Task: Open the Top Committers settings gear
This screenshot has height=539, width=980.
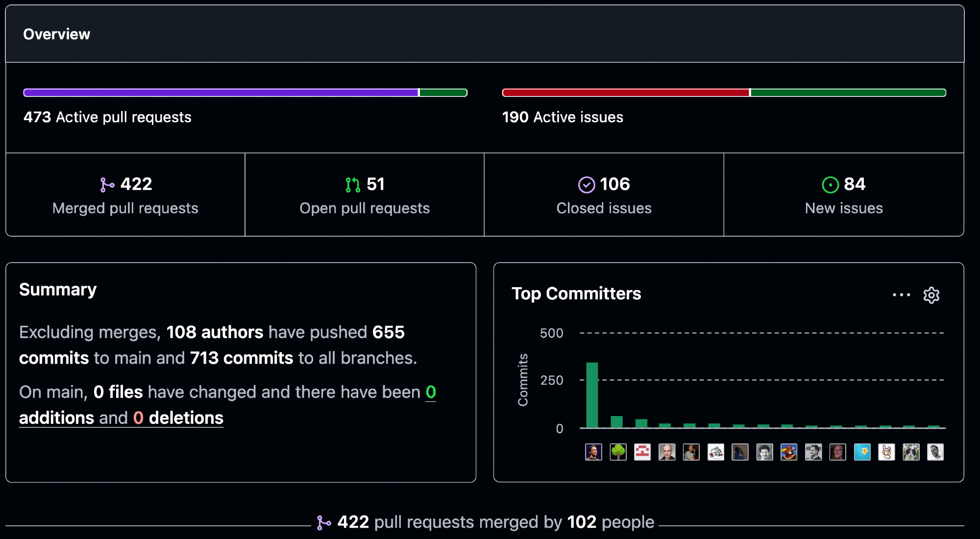Action: [x=931, y=295]
